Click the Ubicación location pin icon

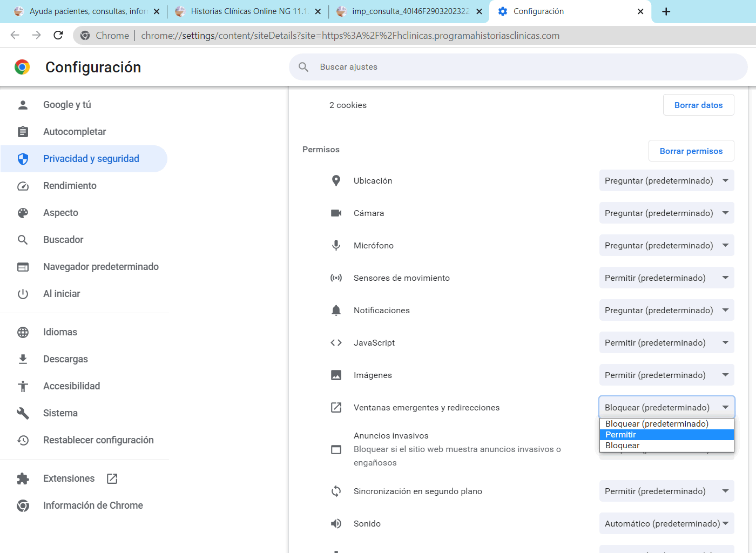coord(336,180)
